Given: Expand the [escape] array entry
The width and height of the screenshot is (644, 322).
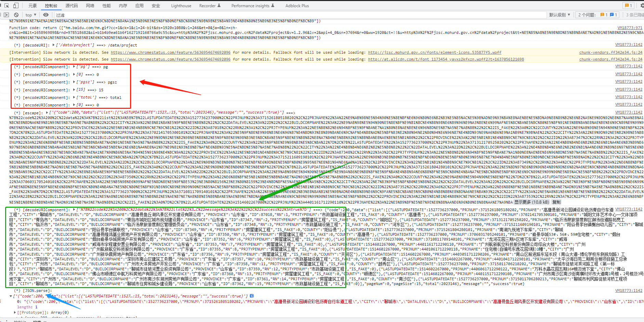Looking at the screenshot, I should coord(47,112).
